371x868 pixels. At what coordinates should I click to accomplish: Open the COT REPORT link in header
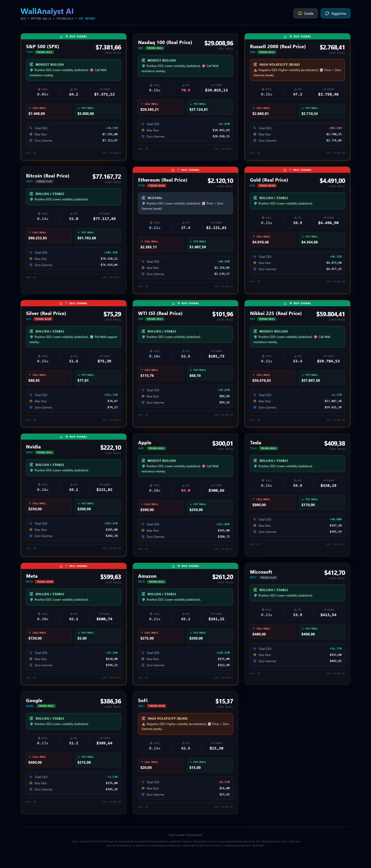[87, 19]
